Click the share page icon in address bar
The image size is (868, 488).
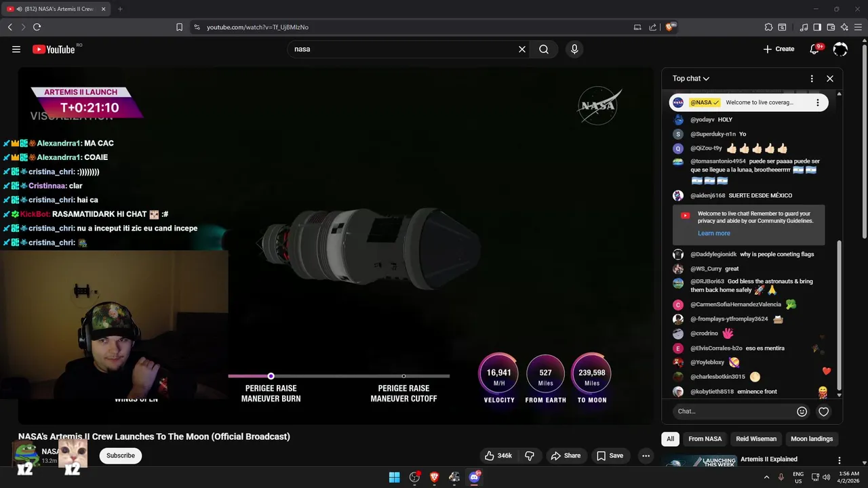pos(652,27)
